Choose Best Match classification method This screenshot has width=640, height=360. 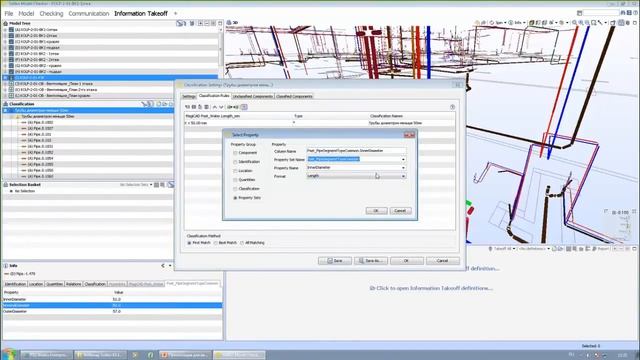[216, 243]
